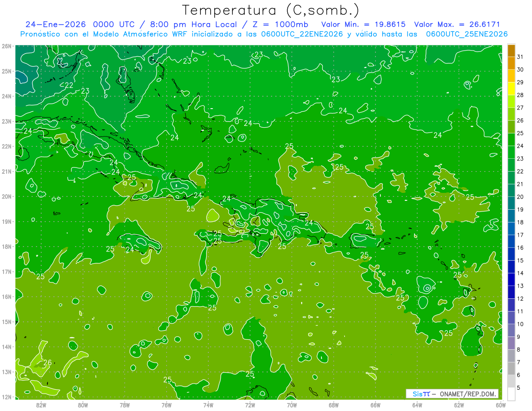Click the "22" contour label on the map
This screenshot has height=411, width=532.
[69, 85]
